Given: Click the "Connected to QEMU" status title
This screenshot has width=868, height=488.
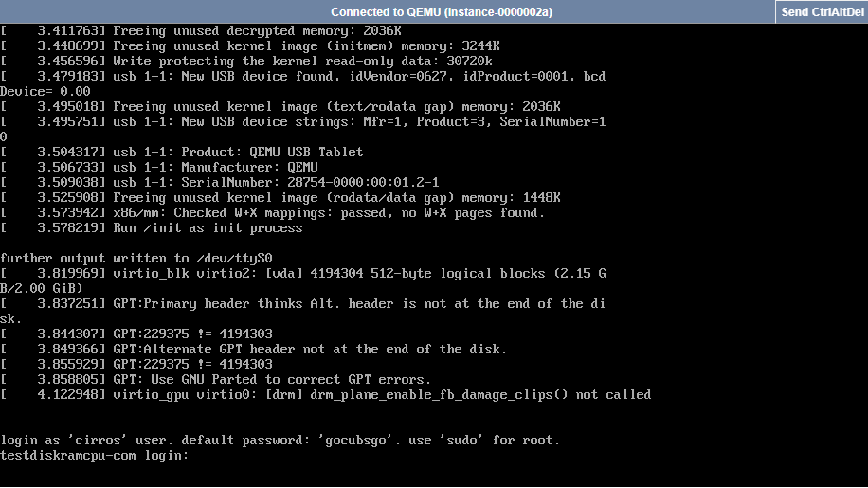Looking at the screenshot, I should [x=442, y=11].
